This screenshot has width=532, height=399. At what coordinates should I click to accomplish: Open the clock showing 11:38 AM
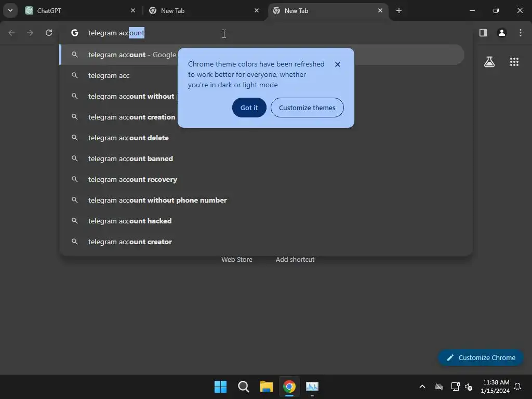click(x=495, y=387)
